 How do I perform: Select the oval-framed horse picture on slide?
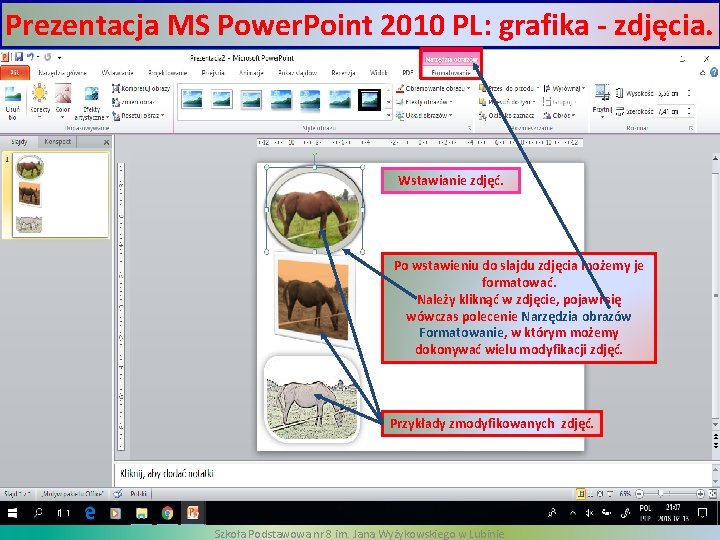[x=315, y=209]
